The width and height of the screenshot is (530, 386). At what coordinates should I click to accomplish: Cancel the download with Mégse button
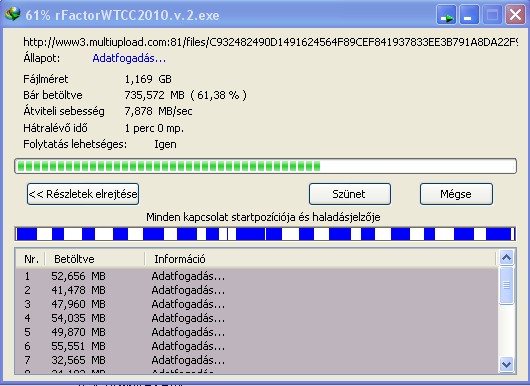456,194
